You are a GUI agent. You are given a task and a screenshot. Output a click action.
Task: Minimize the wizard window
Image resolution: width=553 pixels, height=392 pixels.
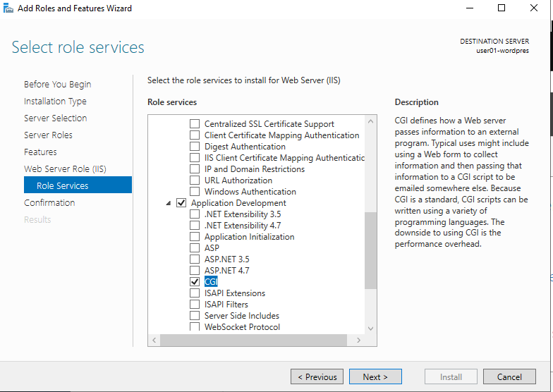[x=470, y=8]
